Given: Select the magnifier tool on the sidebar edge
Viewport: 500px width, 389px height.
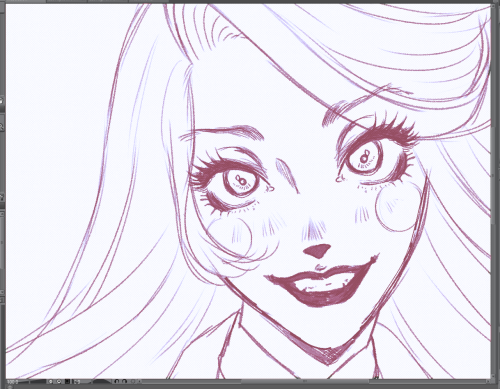Looking at the screenshot, I should coord(2,127).
